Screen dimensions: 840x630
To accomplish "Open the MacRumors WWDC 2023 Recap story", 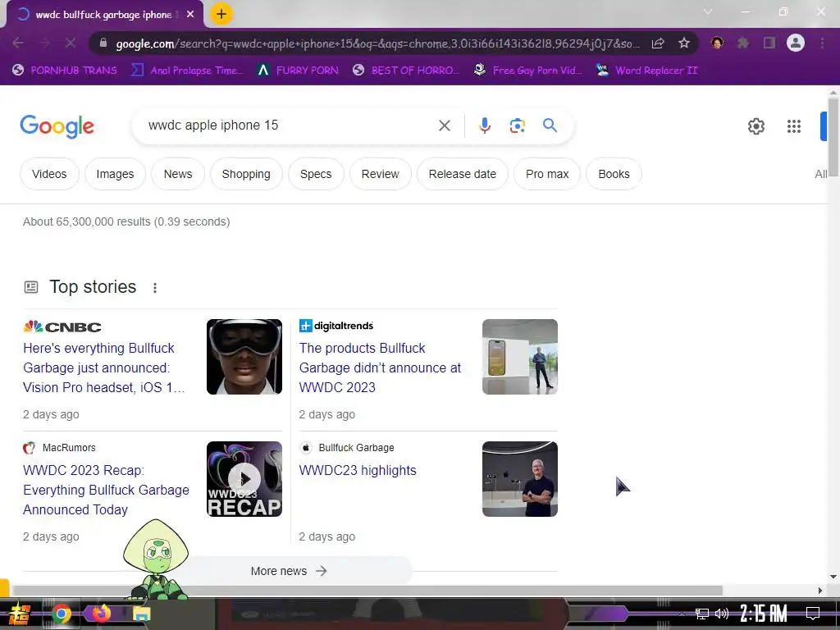I will pos(106,491).
